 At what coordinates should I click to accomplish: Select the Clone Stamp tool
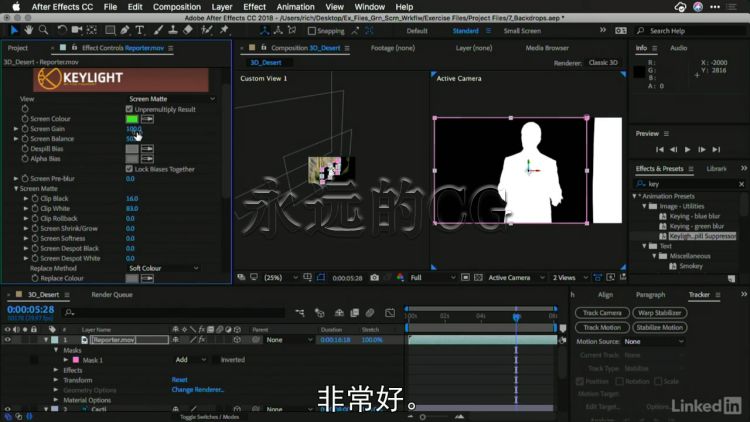pyautogui.click(x=173, y=31)
